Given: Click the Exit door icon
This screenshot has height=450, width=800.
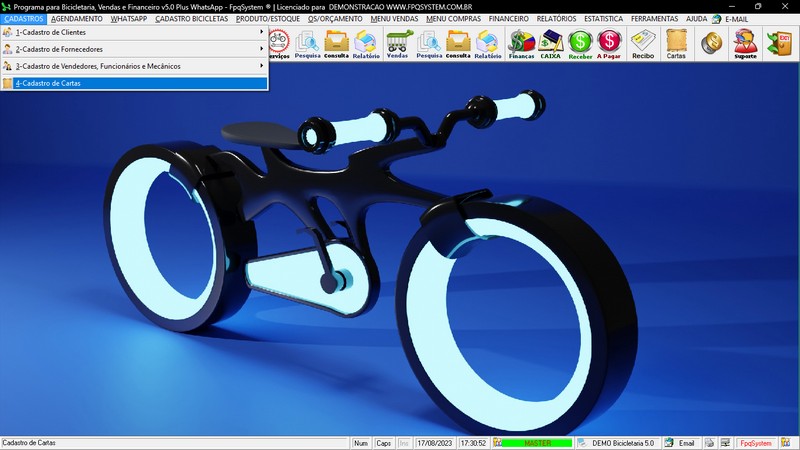Looking at the screenshot, I should pos(780,43).
